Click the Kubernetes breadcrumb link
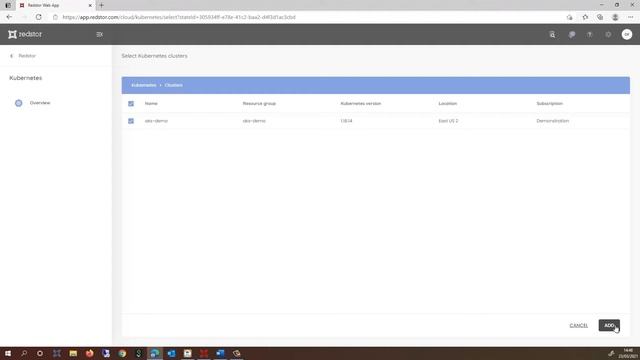 144,85
